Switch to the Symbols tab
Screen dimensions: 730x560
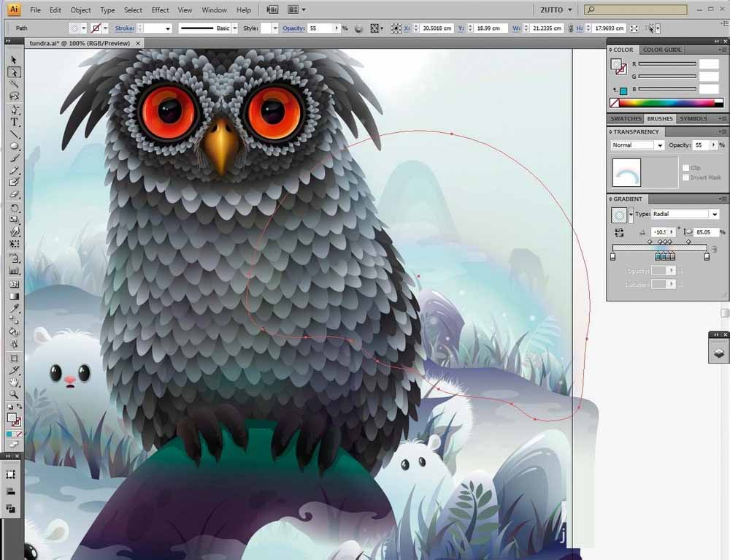point(693,119)
